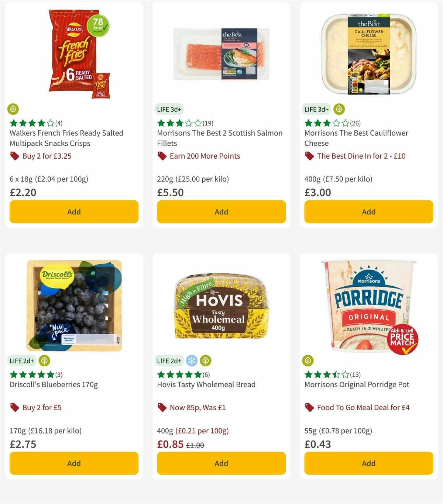Viewport: 443px width, 504px height.
Task: Select the frozen snowflake icon on the Hovis card
Action: tap(192, 360)
